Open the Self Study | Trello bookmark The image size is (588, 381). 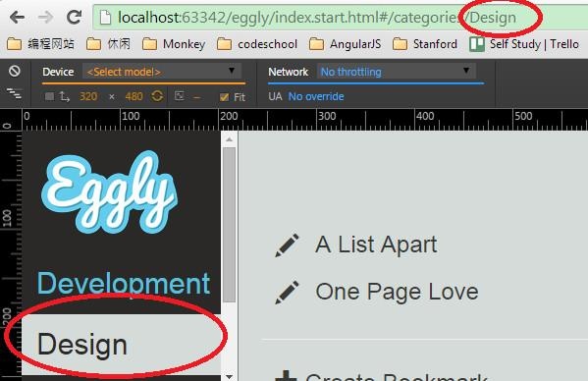click(x=524, y=44)
